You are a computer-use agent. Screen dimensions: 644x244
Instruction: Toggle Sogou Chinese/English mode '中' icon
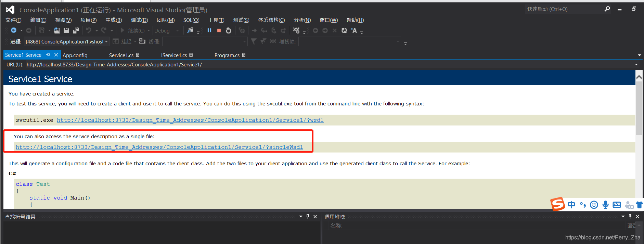click(571, 205)
